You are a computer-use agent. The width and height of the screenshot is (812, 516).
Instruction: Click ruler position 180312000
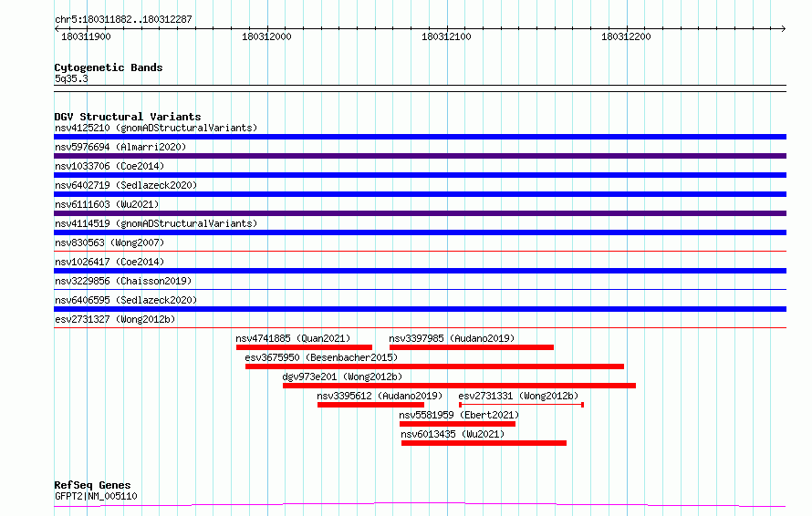266,36
